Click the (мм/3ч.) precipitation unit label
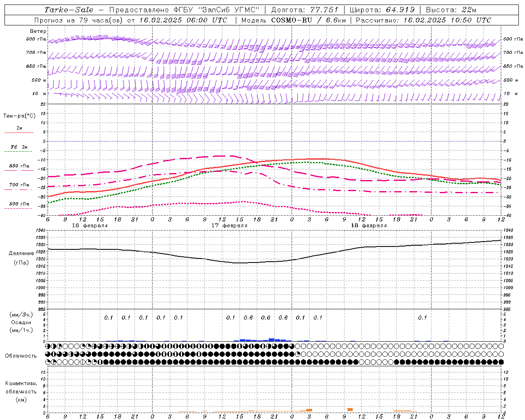Screen dimensions: 525x420 pos(21,315)
